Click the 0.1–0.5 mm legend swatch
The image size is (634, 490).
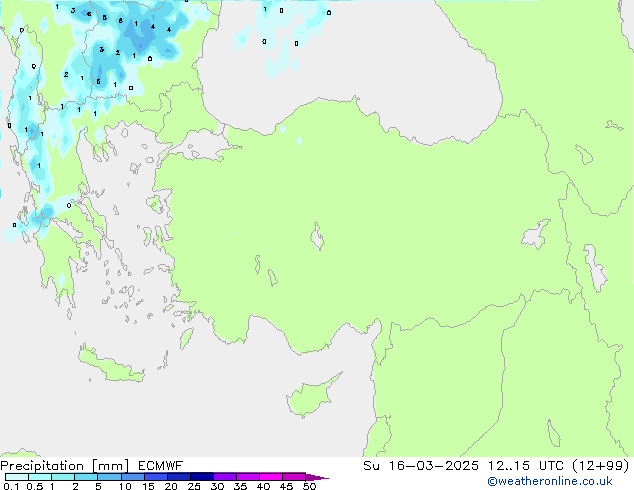17,477
